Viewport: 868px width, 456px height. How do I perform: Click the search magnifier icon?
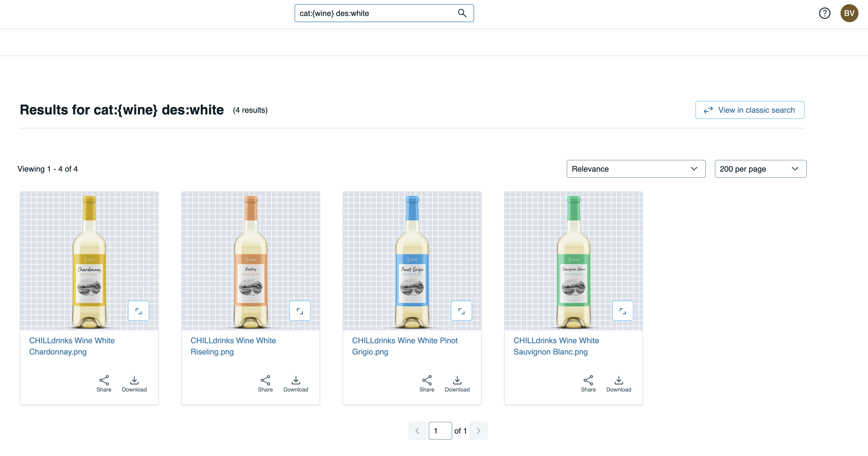(462, 13)
